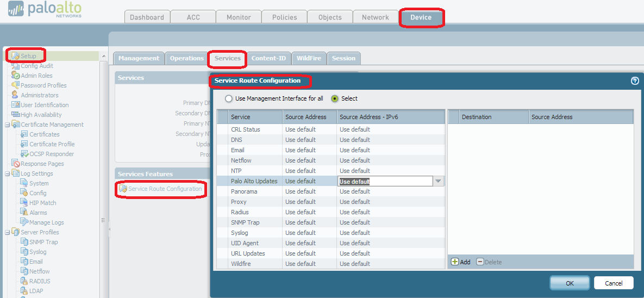The image size is (644, 298).
Task: Click the Setup gear icon in sidebar
Action: tap(16, 56)
